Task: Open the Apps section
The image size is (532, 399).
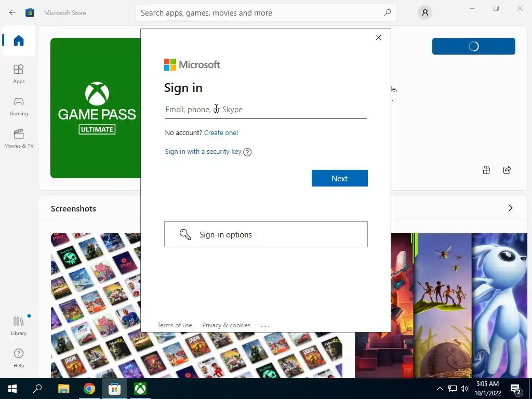Action: tap(19, 74)
